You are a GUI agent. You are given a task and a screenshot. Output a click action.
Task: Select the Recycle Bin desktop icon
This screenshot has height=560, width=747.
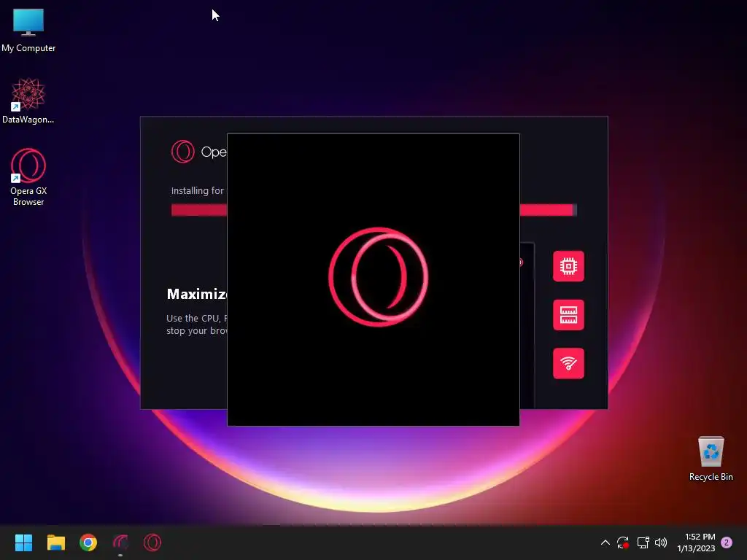pos(711,459)
